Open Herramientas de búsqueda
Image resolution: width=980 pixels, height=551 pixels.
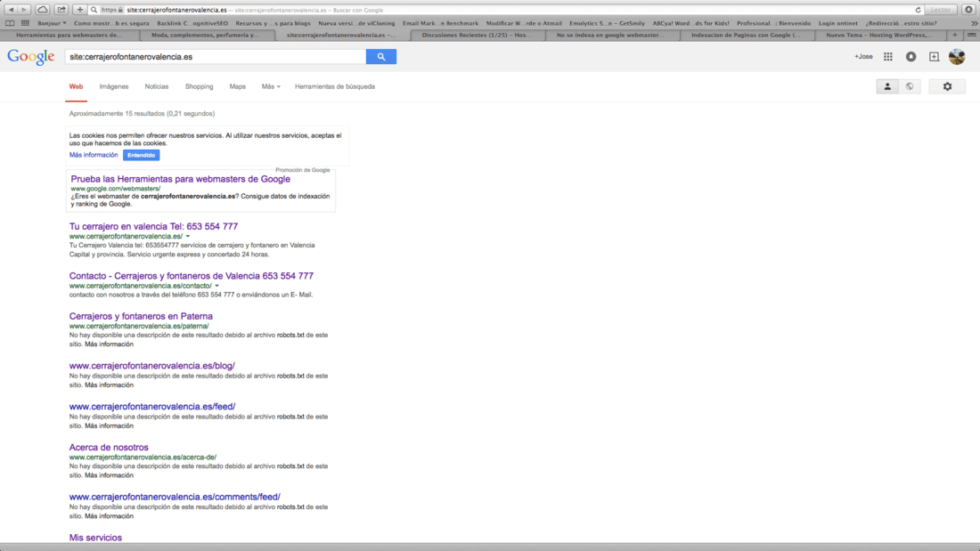pos(335,87)
